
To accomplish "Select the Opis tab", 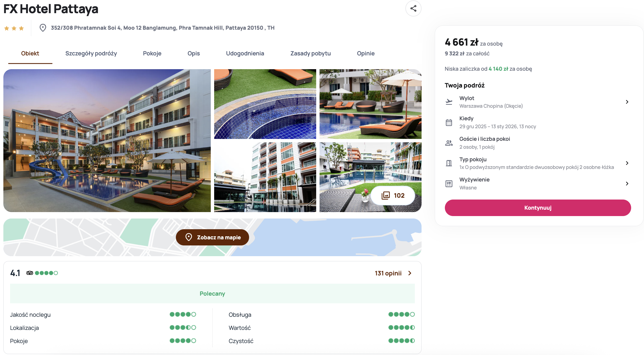I will pyautogui.click(x=194, y=54).
